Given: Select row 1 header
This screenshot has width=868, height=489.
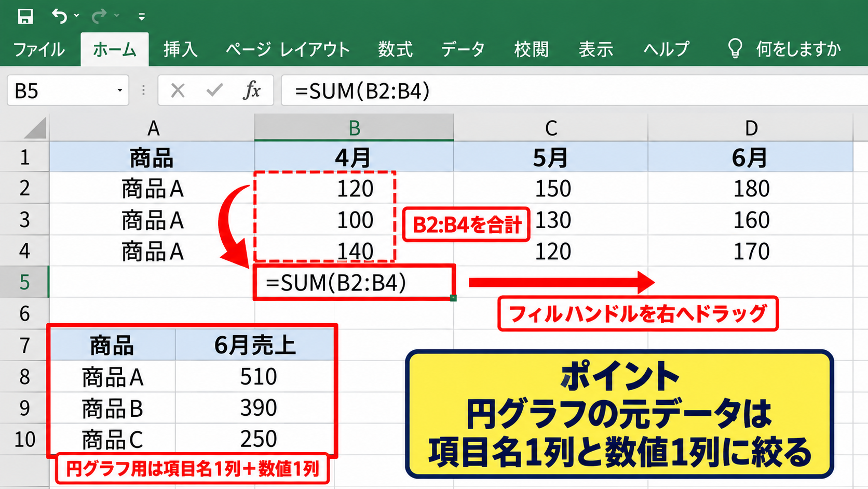Looking at the screenshot, I should [x=24, y=157].
